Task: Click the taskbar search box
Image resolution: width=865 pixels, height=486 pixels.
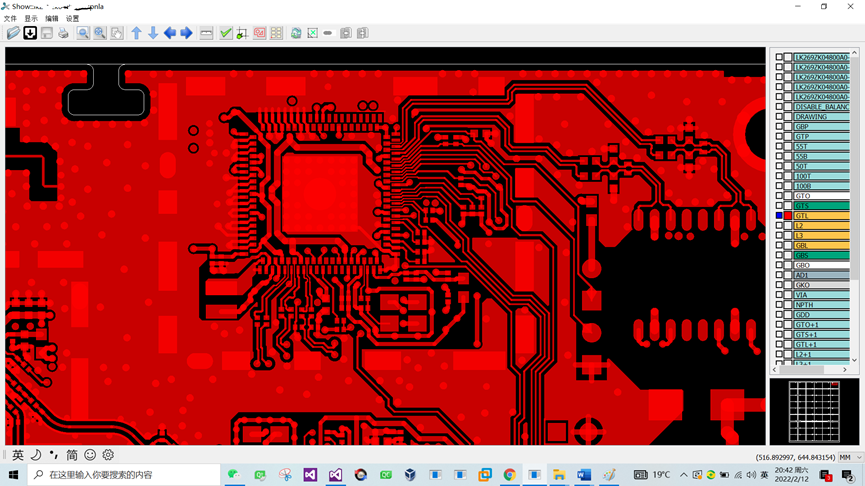Action: [124, 474]
